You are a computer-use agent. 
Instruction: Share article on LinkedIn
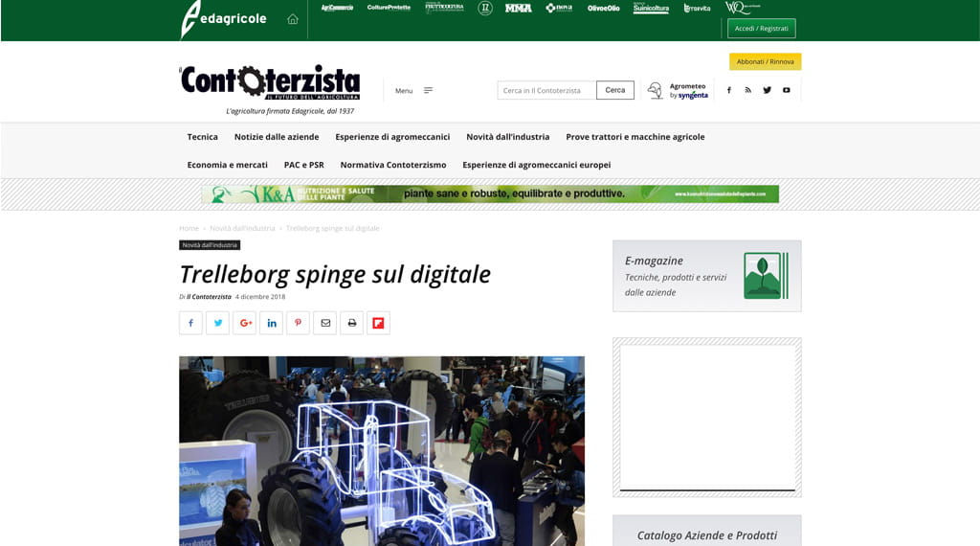(x=271, y=323)
